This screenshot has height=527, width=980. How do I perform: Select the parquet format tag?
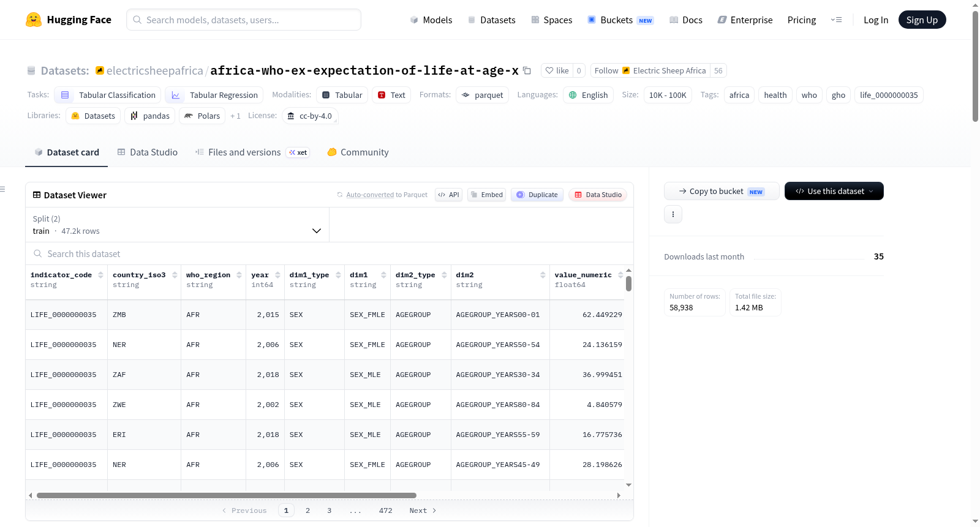pos(482,95)
